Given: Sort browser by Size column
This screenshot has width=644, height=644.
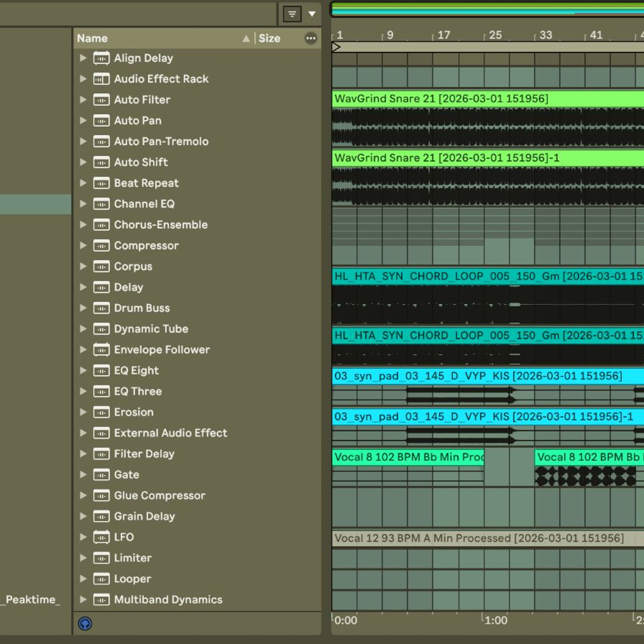Looking at the screenshot, I should coord(269,38).
